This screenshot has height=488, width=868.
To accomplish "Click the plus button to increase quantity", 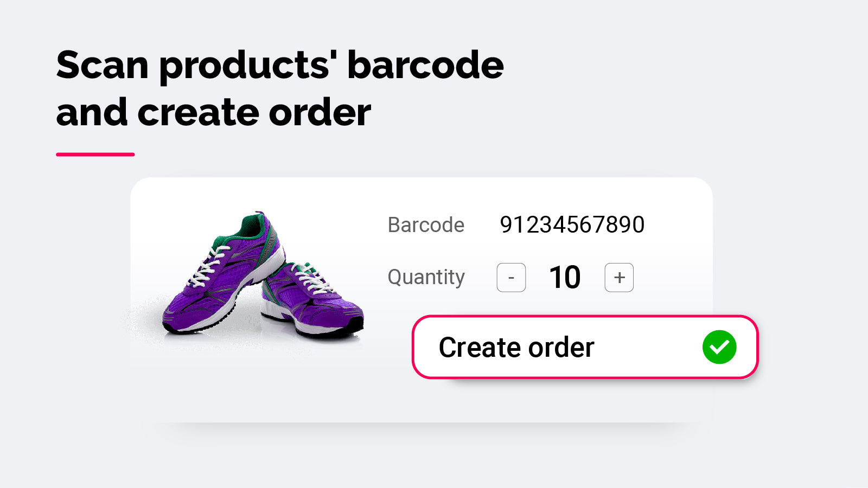I will point(618,277).
